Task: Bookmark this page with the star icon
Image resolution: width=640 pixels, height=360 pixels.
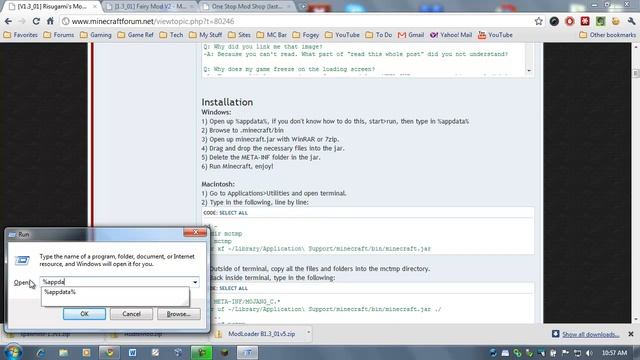Action: pos(539,21)
